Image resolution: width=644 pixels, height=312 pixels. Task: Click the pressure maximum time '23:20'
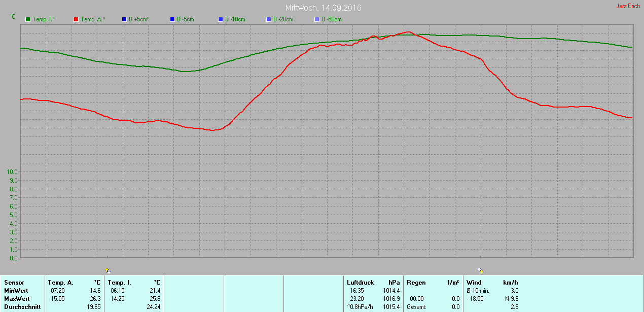pos(357,299)
